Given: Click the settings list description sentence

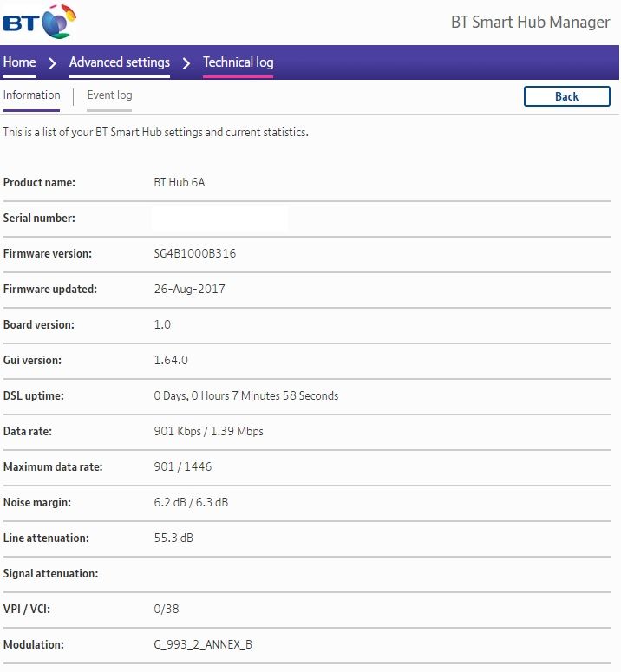Looking at the screenshot, I should point(155,133).
